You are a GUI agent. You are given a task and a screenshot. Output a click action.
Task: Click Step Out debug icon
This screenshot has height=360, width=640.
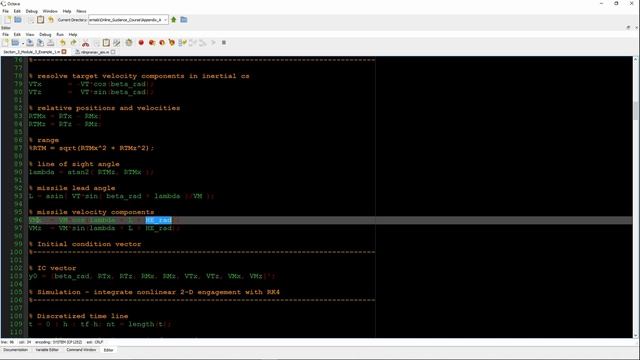point(203,42)
